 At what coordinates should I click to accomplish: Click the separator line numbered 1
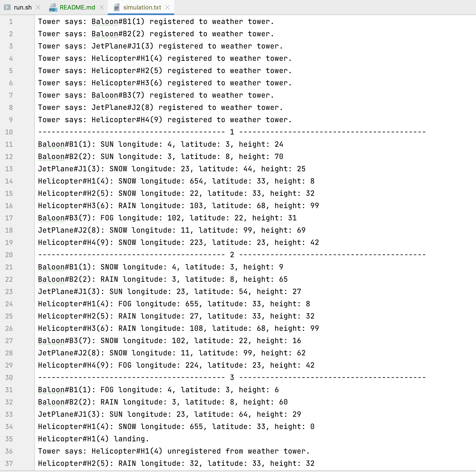click(232, 132)
